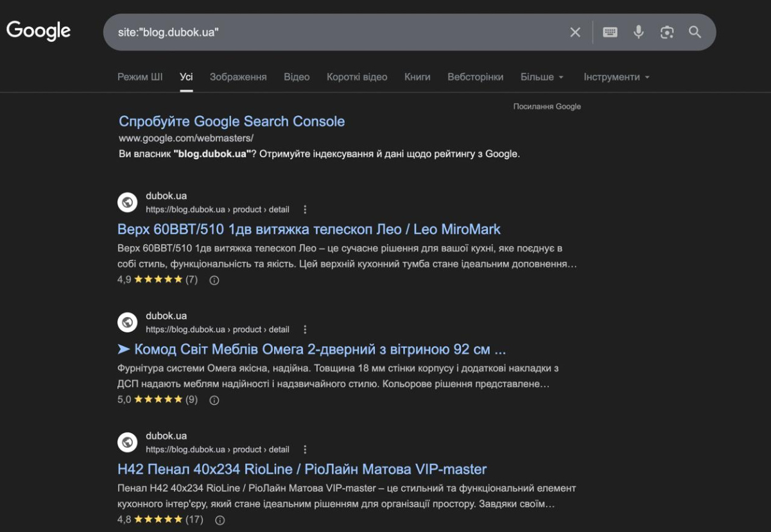Click info icon beside 4,9 rating
This screenshot has height=532, width=771.
click(214, 280)
